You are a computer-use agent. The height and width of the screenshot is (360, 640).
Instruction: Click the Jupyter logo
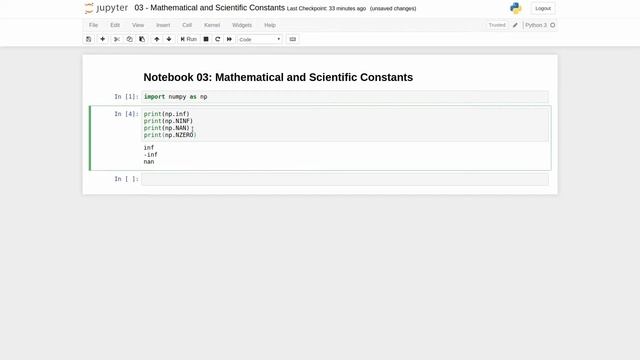106,8
